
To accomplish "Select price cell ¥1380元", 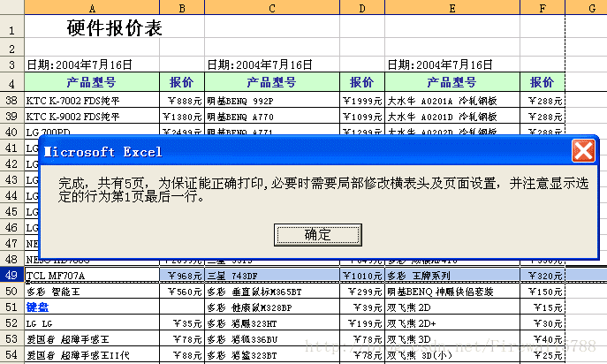I will pyautogui.click(x=182, y=116).
